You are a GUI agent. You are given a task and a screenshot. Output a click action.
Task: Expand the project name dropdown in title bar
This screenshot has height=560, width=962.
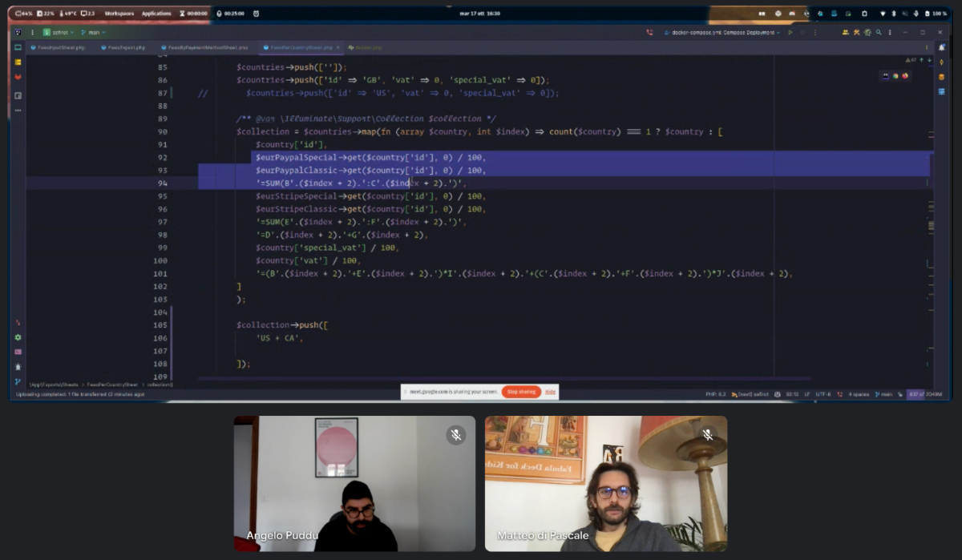(x=62, y=33)
